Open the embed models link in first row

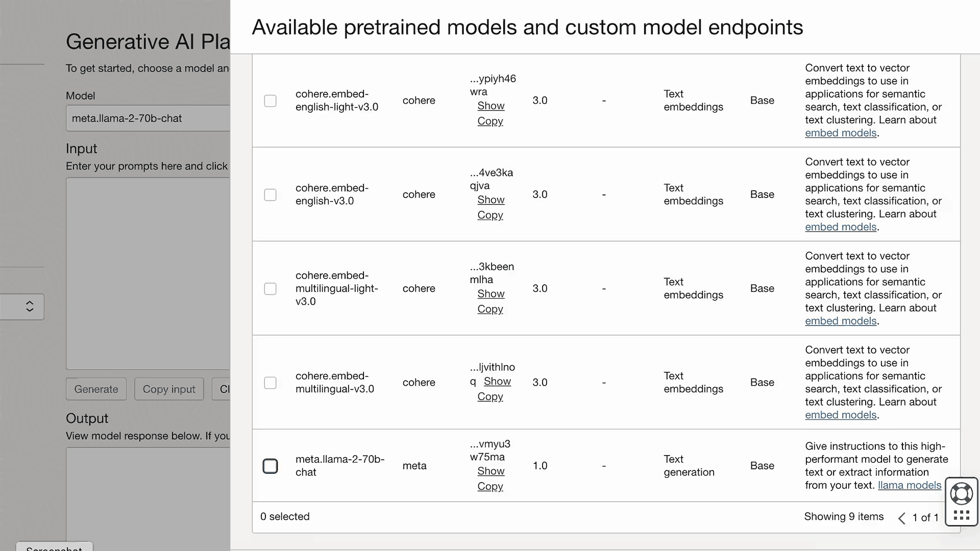(x=840, y=133)
